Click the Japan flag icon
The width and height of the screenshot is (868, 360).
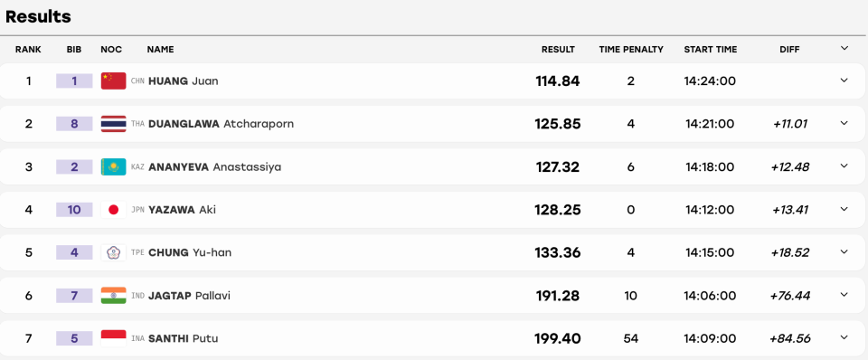pyautogui.click(x=114, y=209)
